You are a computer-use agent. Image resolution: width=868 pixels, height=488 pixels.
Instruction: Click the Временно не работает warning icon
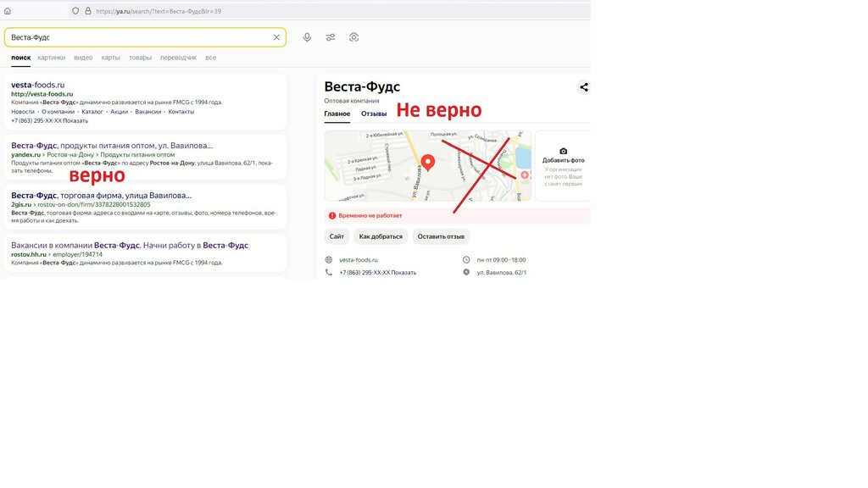pos(332,216)
